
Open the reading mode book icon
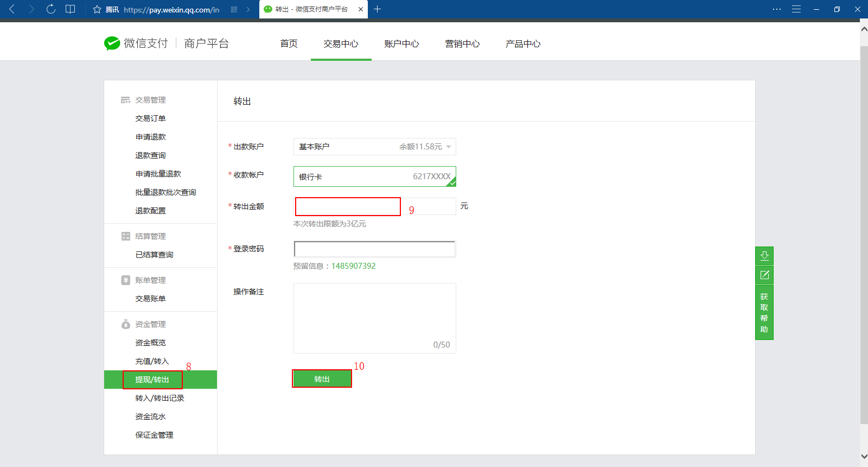(x=71, y=9)
